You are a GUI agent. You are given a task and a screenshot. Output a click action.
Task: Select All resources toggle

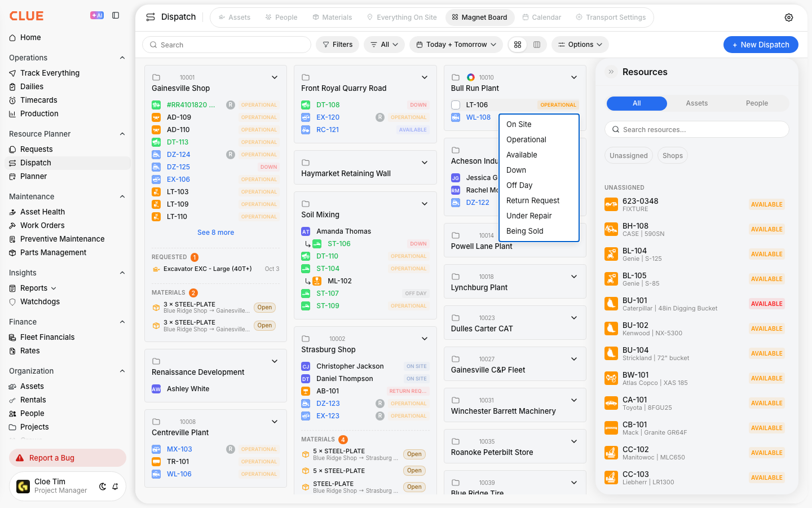tap(637, 103)
